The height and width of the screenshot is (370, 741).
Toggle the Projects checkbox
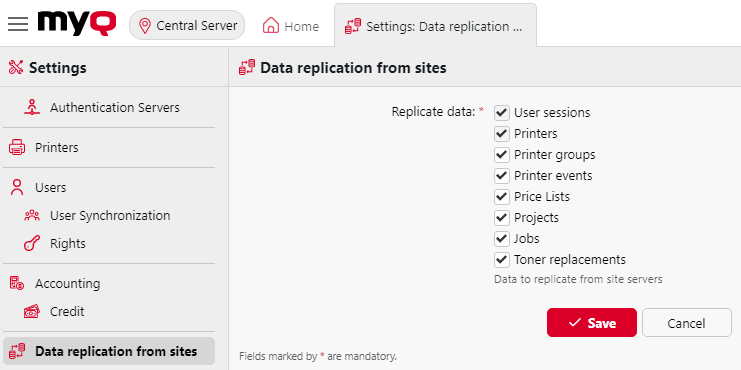point(501,218)
